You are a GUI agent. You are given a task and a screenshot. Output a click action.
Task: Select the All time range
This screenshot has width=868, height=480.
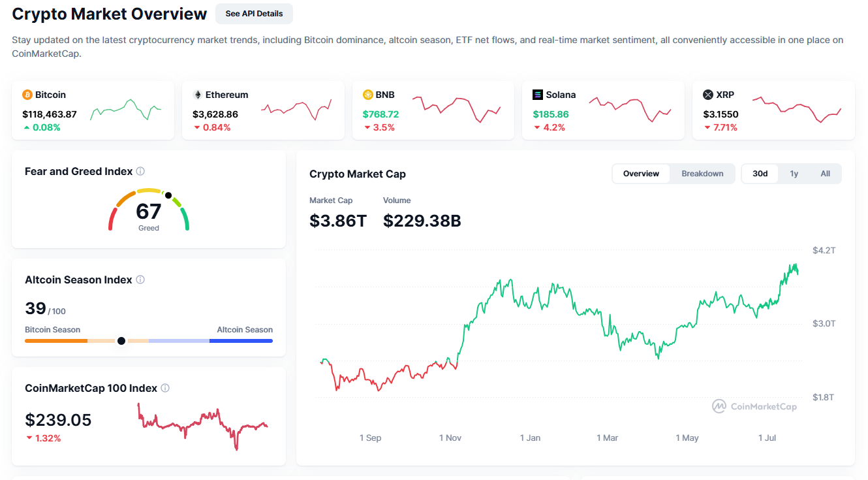click(x=825, y=174)
